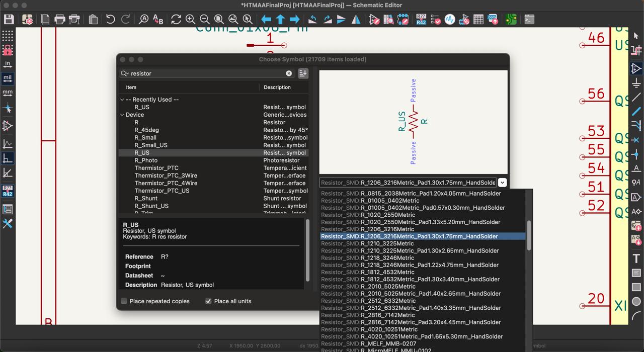Switch units to millimeters
This screenshot has height=352, width=644.
tap(8, 93)
